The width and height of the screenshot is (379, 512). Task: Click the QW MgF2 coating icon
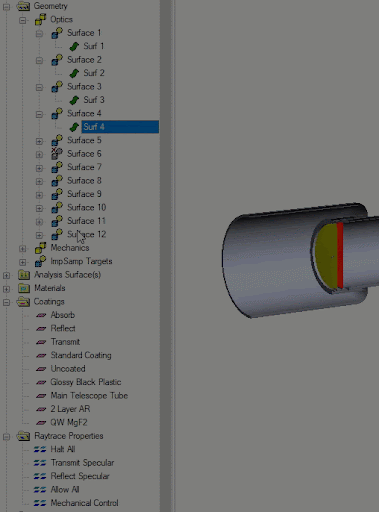pyautogui.click(x=41, y=423)
